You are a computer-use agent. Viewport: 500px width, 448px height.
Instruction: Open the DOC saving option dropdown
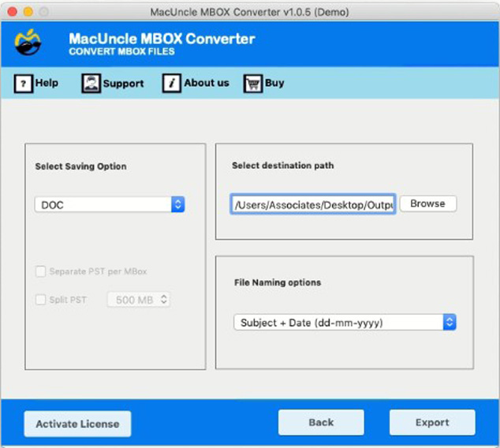click(110, 204)
